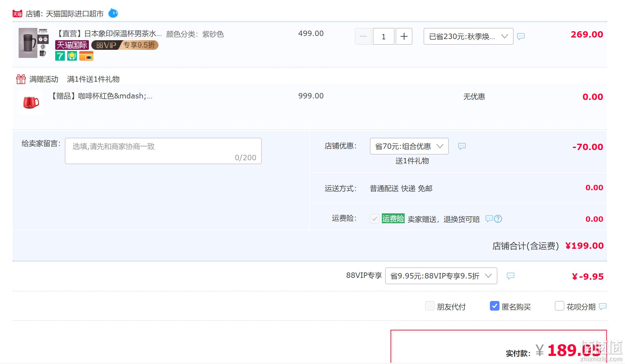
Task: Click the 满1件送1件礼物 promotion text
Action: coord(93,79)
